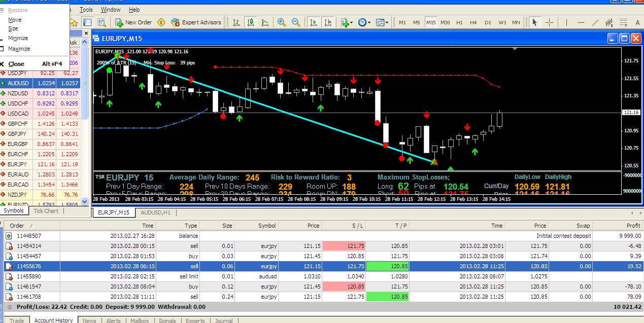Open the Alerts terminal tab
Image resolution: width=644 pixels, height=323 pixels.
114,320
